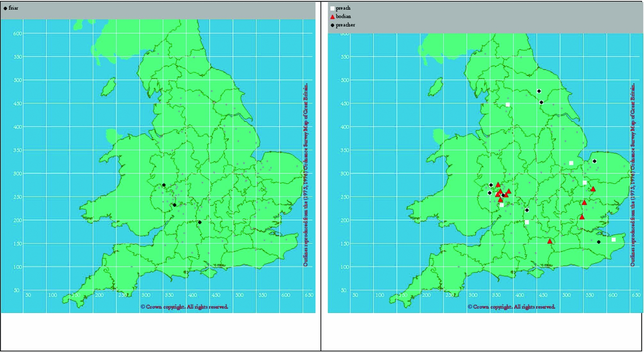Image resolution: width=644 pixels, height=353 pixels.
Task: Select the northernmost white preach square on right map
Action: tap(508, 105)
